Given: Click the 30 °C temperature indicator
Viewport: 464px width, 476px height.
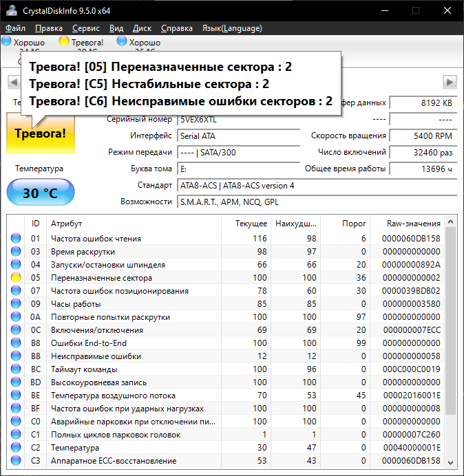Looking at the screenshot, I should click(41, 193).
